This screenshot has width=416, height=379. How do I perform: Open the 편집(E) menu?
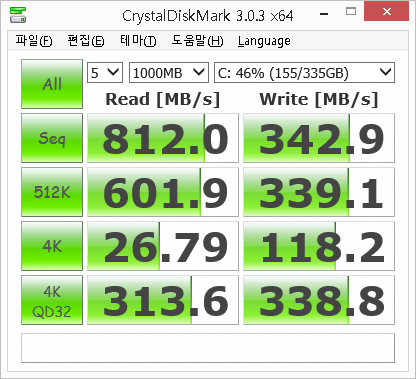click(86, 41)
